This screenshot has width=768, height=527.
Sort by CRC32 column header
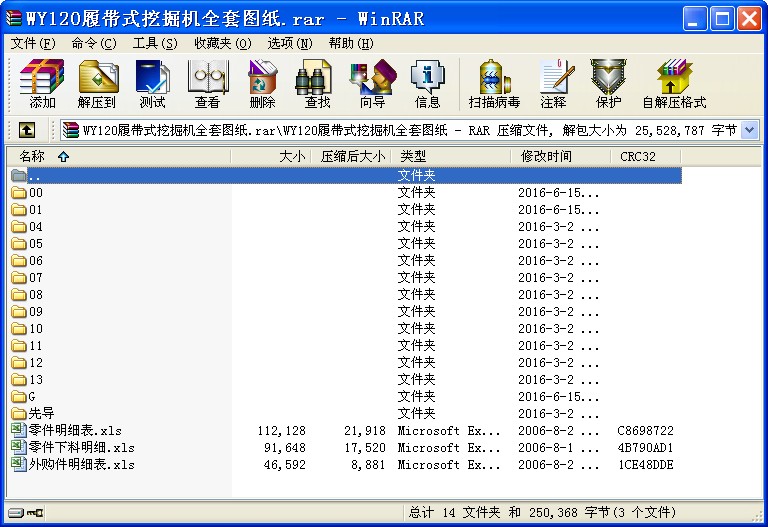pyautogui.click(x=646, y=157)
